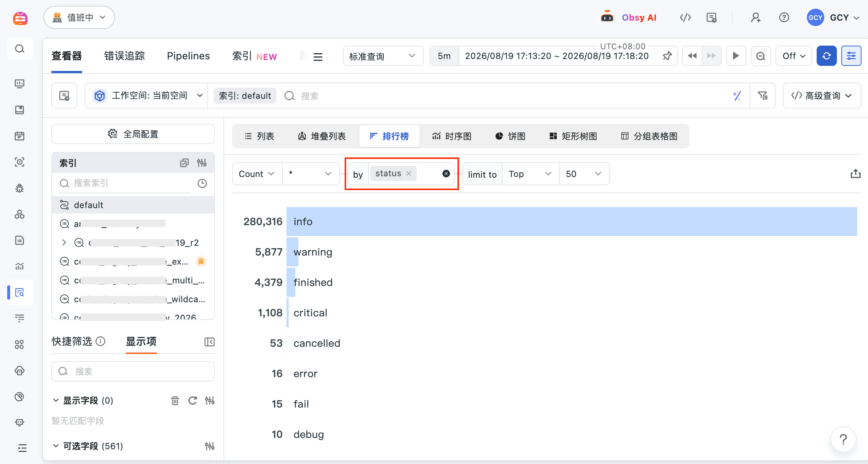Click the AI magic wand query icon
The height and width of the screenshot is (464, 868).
click(737, 96)
